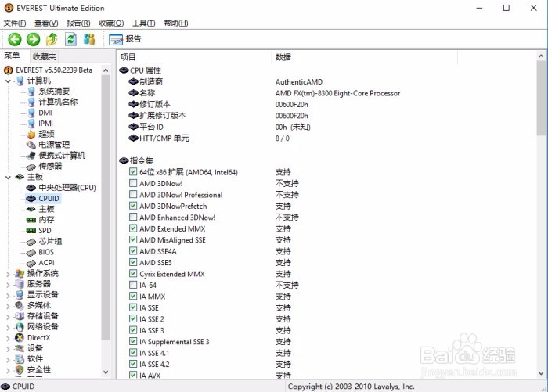Expand the 操作系统 tree node
This screenshot has height=392, width=548.
tap(8, 275)
